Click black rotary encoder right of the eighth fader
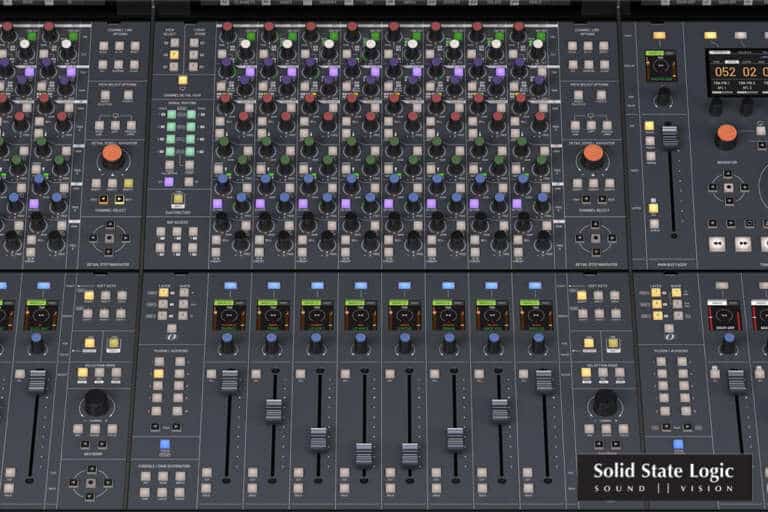The width and height of the screenshot is (768, 512). click(x=605, y=403)
